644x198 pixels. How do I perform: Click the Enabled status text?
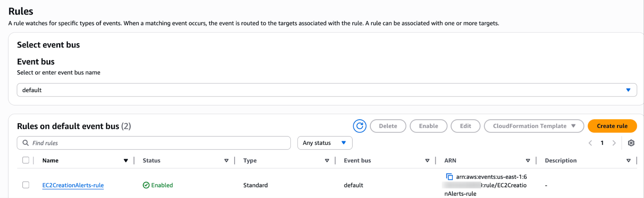[x=162, y=185]
